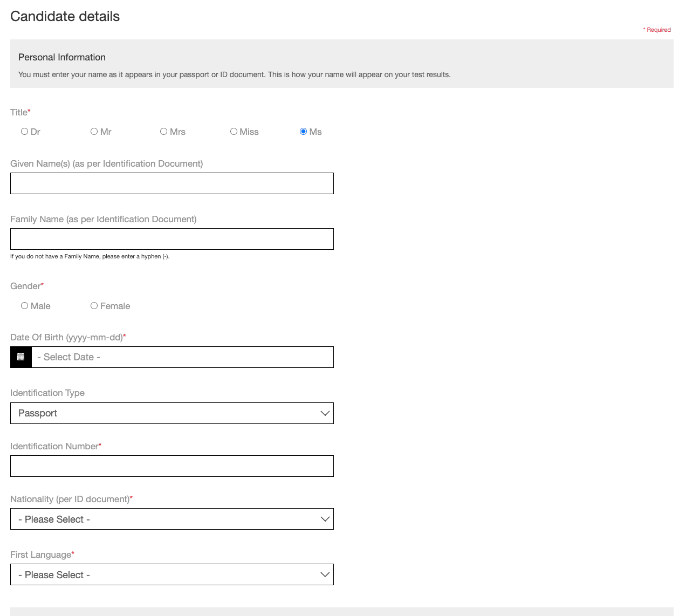Click the First Language chevron arrow
Viewport: 686px width, 616px height.
[325, 574]
